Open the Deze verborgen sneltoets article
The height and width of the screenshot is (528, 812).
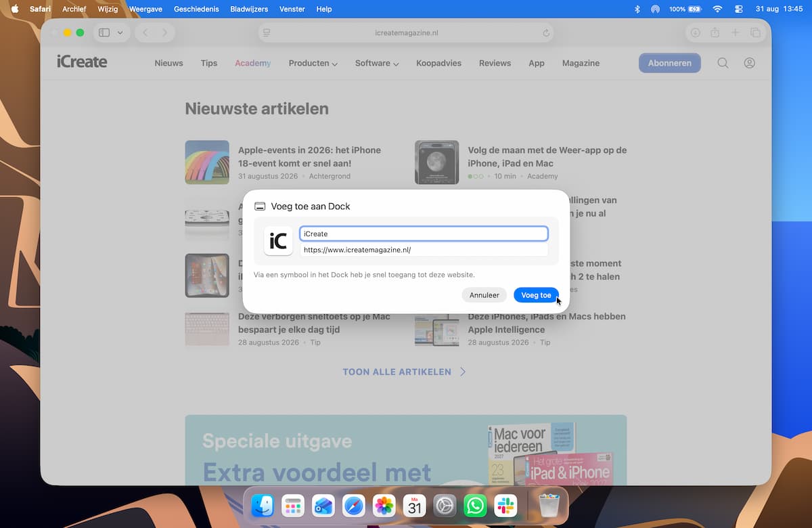314,323
